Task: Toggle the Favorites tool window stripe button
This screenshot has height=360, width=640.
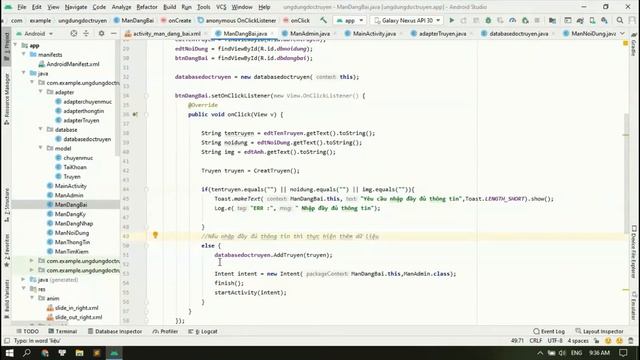Action: pos(7,251)
